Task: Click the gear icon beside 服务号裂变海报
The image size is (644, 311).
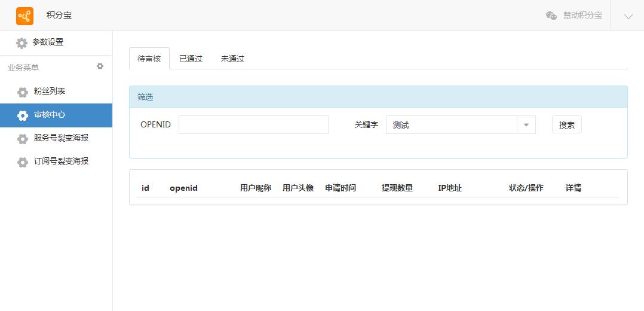Action: coord(23,139)
